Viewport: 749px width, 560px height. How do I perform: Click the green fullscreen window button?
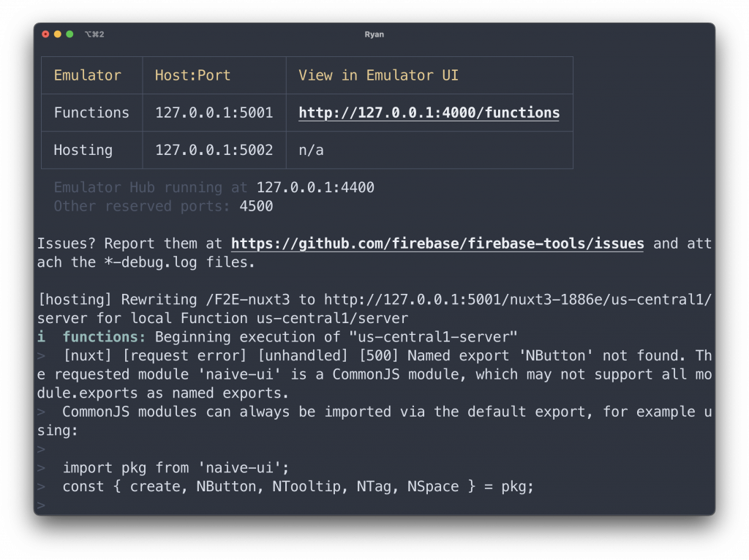pyautogui.click(x=69, y=34)
